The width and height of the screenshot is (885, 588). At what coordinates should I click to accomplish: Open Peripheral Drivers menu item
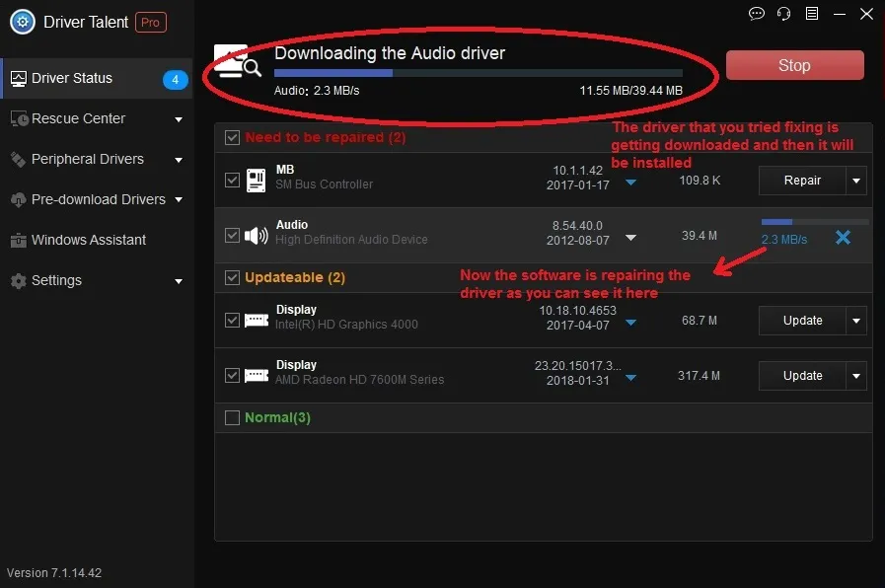pyautogui.click(x=96, y=160)
